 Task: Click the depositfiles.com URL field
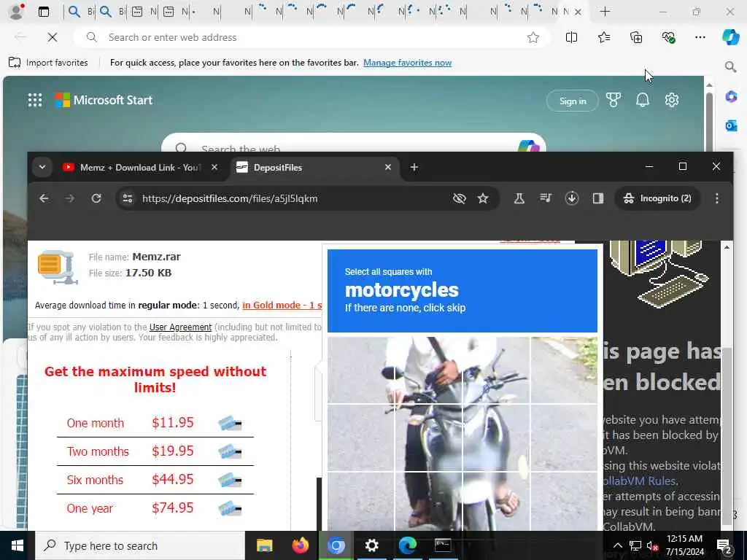point(230,198)
